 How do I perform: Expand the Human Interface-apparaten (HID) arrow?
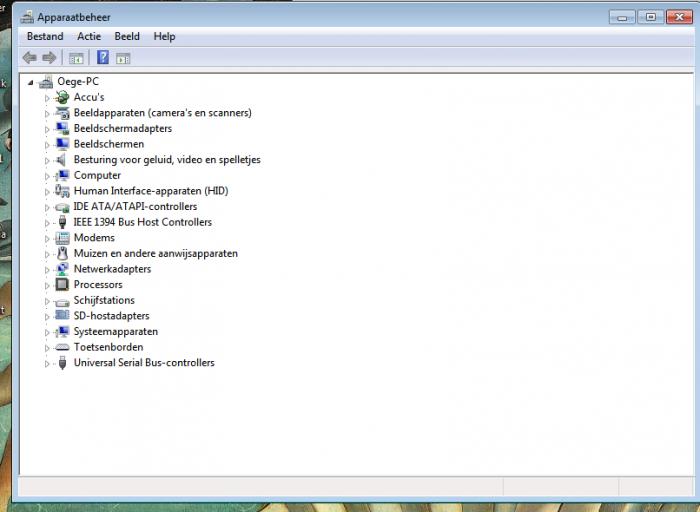click(47, 192)
